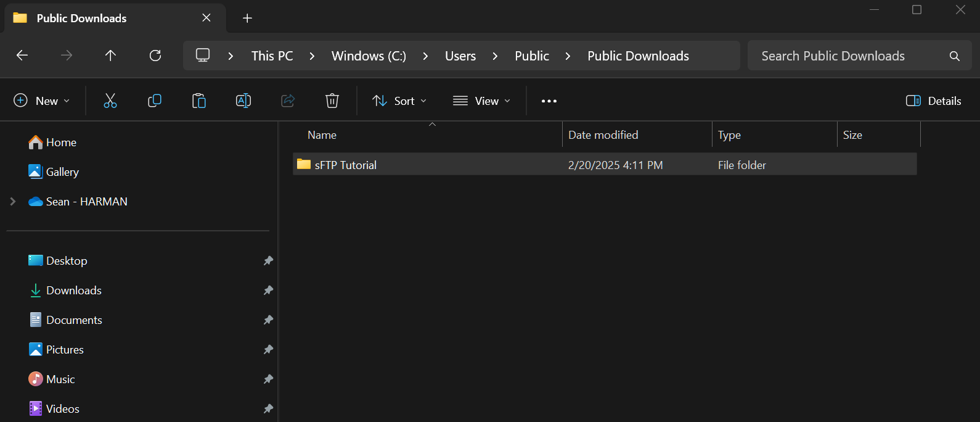
Task: Click the pin icon next to Videos
Action: coord(268,409)
